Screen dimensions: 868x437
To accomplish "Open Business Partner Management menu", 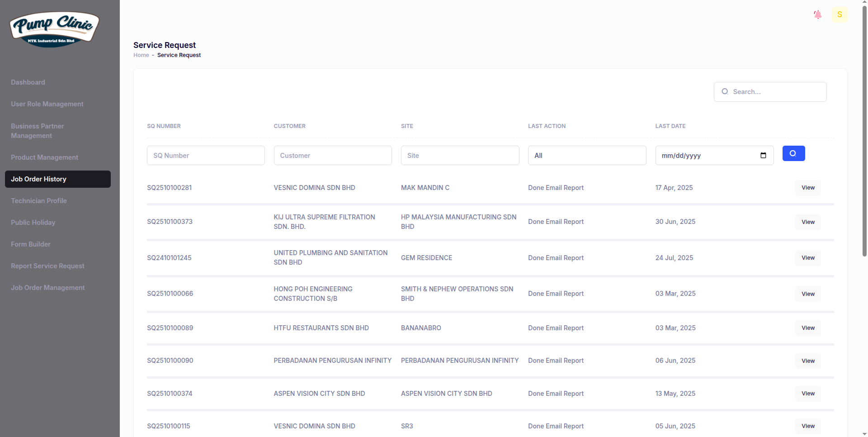I will (x=38, y=131).
